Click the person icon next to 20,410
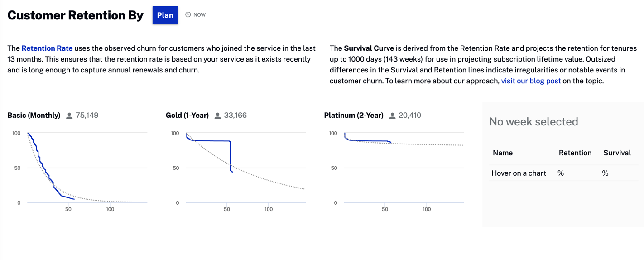Viewport: 644px width, 260px height. (x=392, y=116)
